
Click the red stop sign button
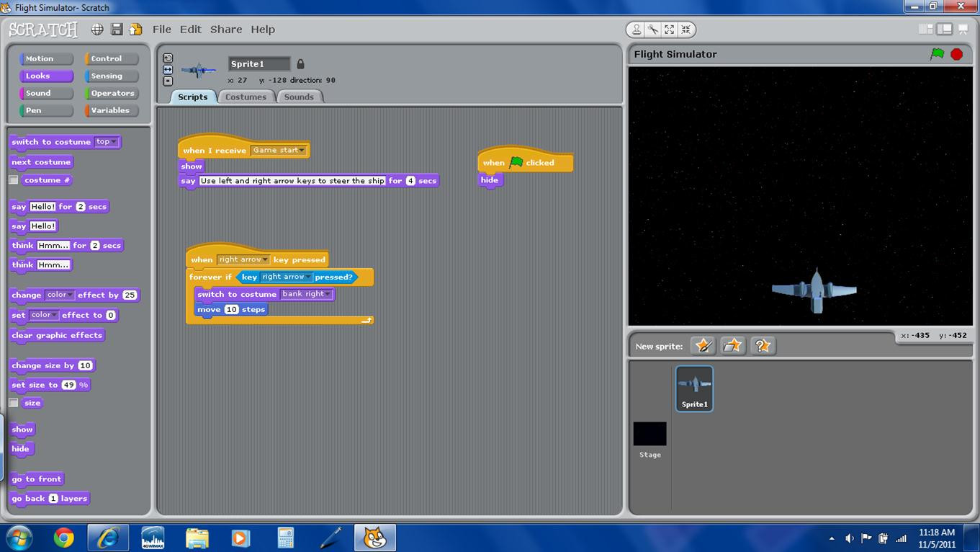pos(957,54)
